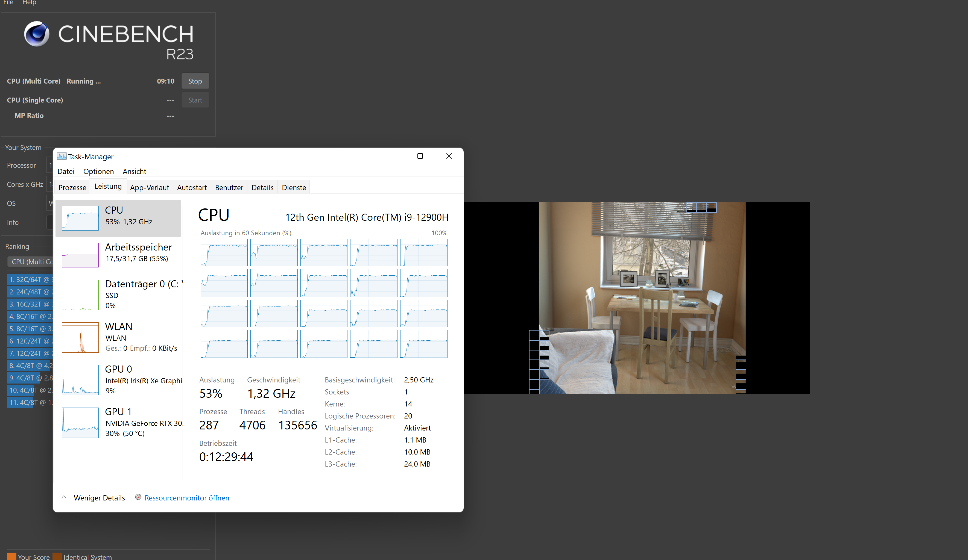The image size is (968, 560).
Task: Switch to the Prozesse tab
Action: pyautogui.click(x=72, y=188)
